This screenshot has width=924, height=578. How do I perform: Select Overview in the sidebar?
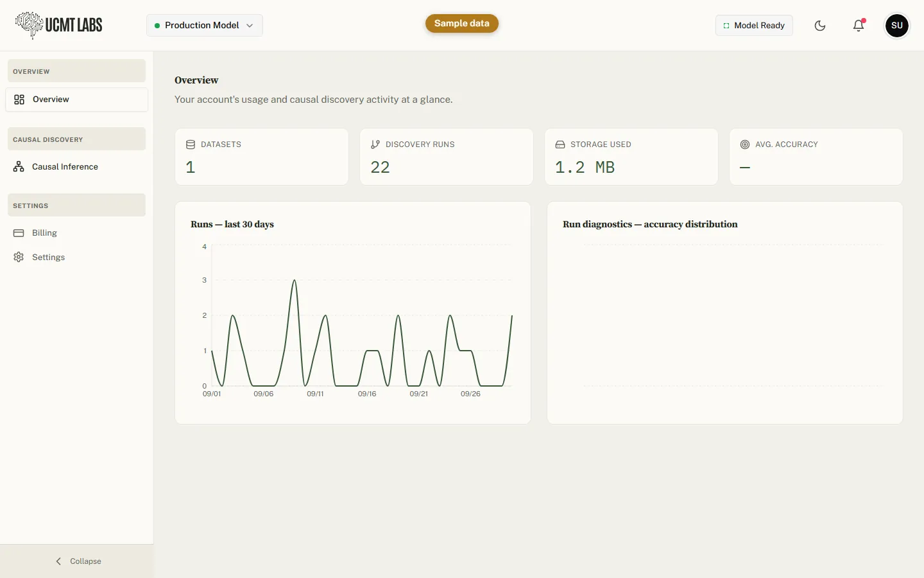coord(77,100)
